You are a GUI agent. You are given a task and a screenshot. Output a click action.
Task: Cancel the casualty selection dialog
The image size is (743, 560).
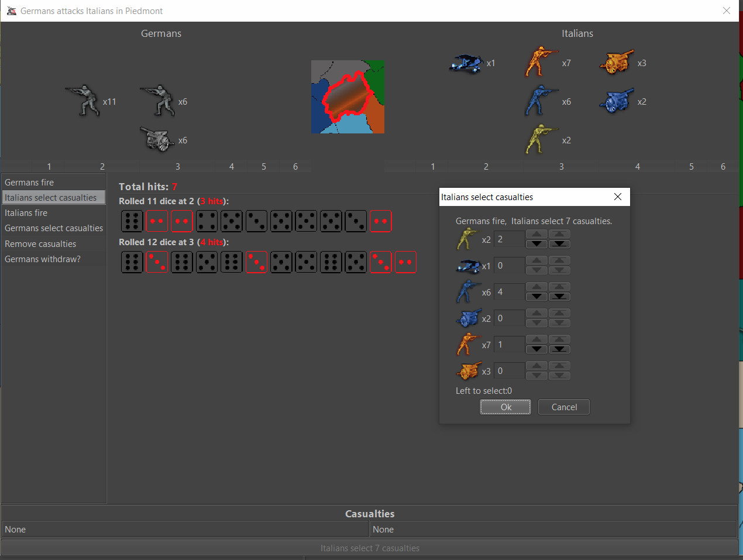[563, 407]
